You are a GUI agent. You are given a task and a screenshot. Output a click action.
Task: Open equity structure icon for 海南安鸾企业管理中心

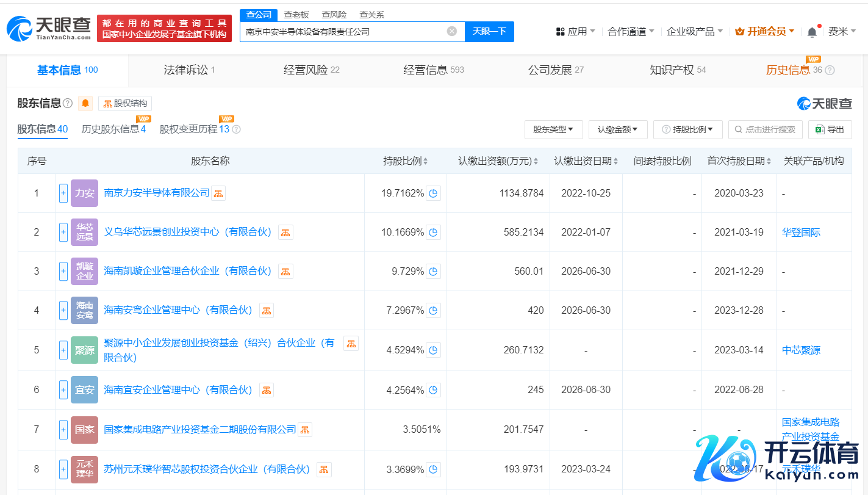(x=266, y=311)
